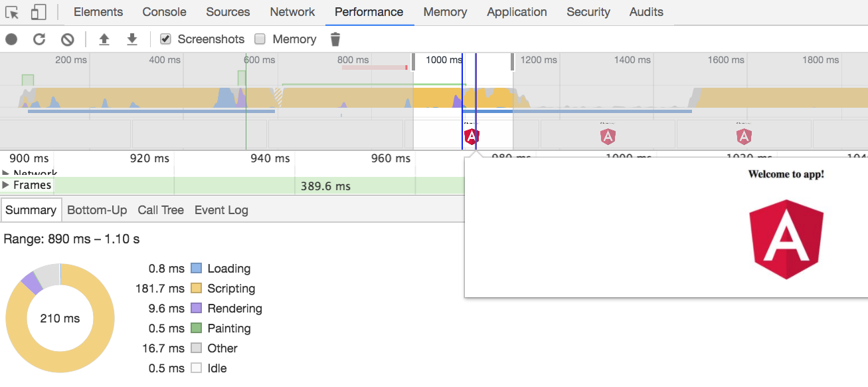Toggle the device toolbar icon

(x=39, y=12)
